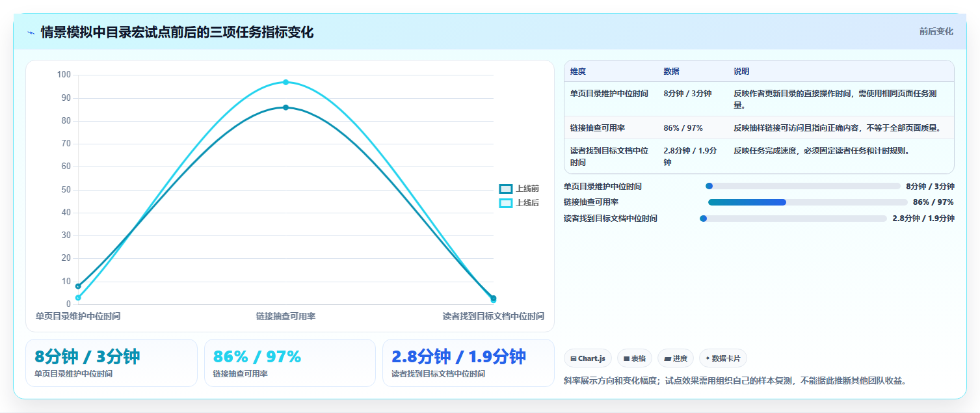
Task: Toggle the 上线后 legend swatch
Action: pos(506,203)
